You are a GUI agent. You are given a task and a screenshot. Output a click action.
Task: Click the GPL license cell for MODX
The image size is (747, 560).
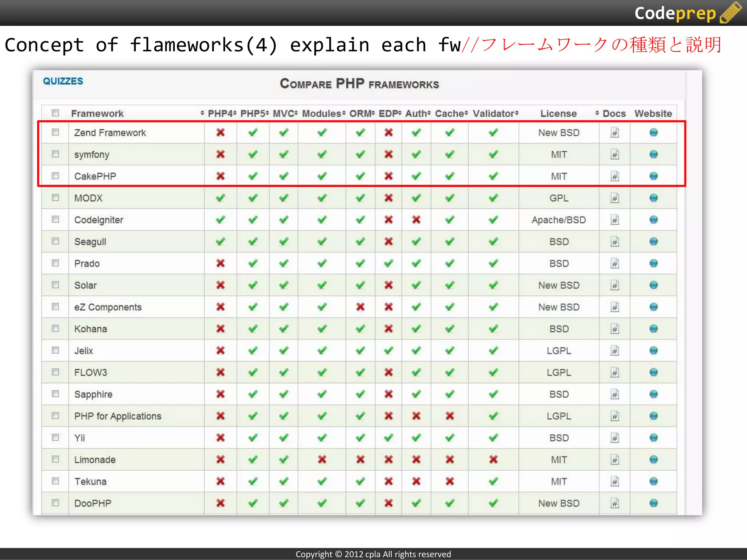(x=559, y=198)
